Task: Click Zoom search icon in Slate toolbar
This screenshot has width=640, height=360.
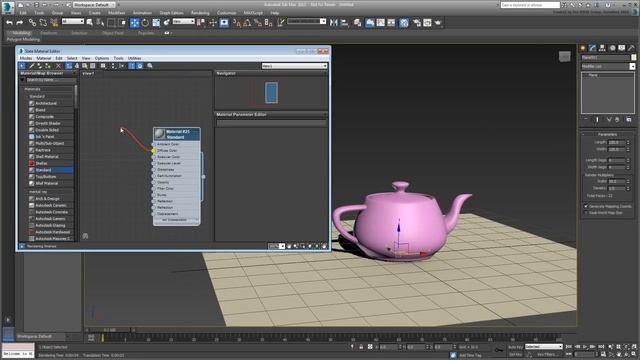Action: 150,66
